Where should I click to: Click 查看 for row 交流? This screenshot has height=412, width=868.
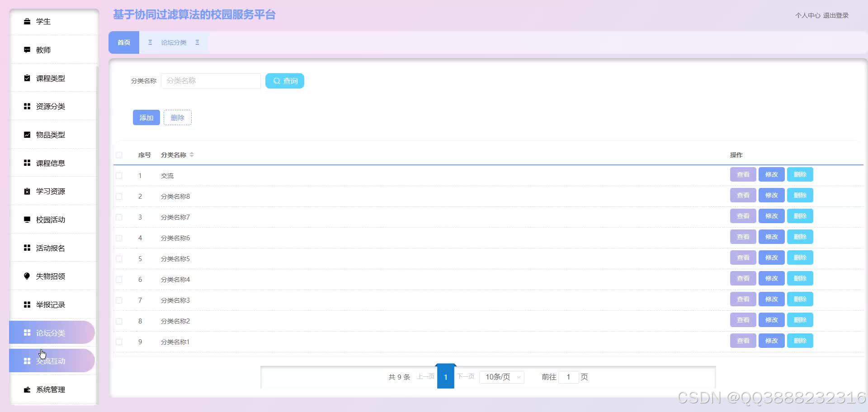point(743,174)
